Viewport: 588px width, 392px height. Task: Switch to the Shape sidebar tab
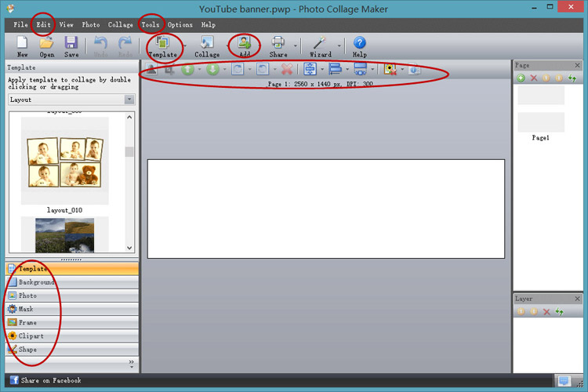(72, 350)
